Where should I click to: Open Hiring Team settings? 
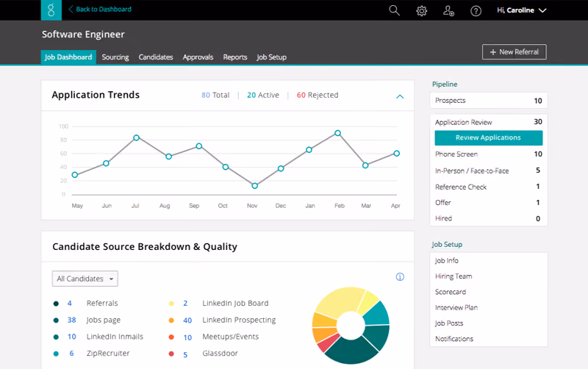tap(453, 276)
